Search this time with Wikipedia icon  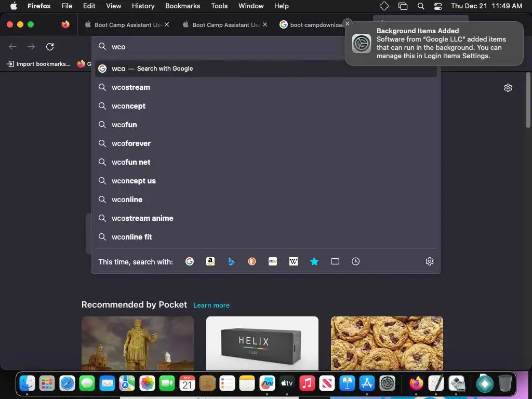294,261
